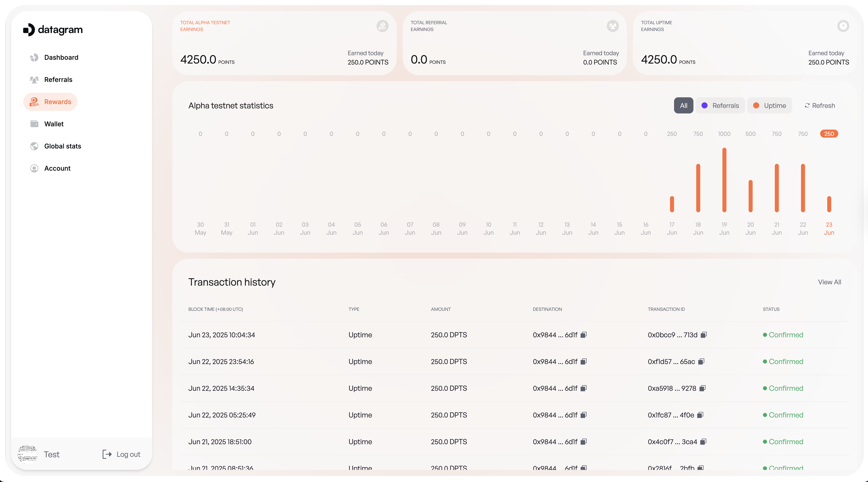Image resolution: width=868 pixels, height=482 pixels.
Task: Copy destination address for Jun 22 23:54:16 row
Action: click(584, 361)
